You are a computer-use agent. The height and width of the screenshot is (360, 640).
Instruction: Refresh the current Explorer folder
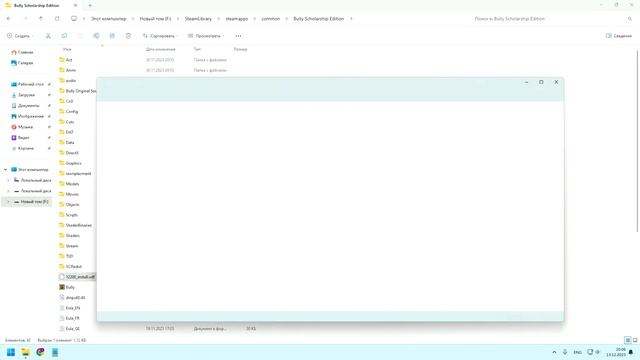57,19
